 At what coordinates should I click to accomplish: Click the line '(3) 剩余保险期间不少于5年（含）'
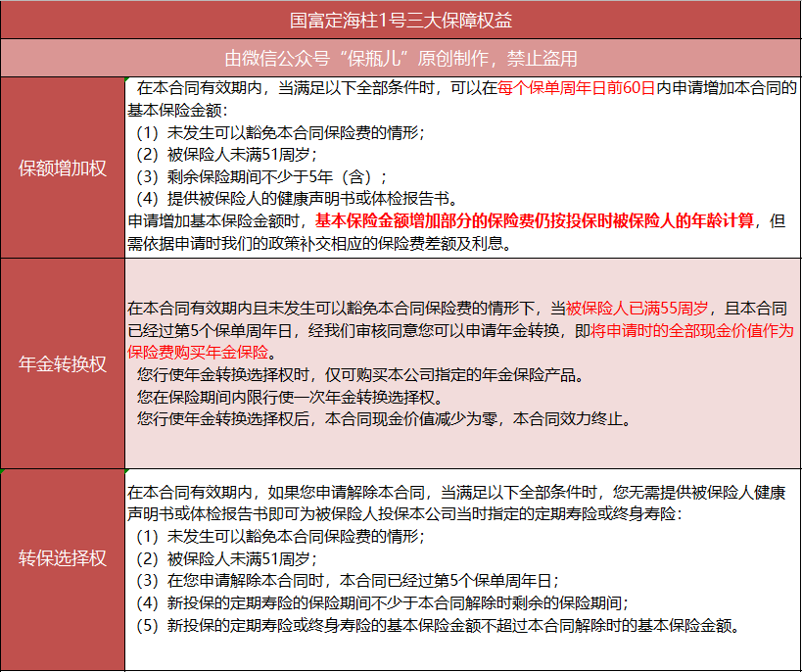[x=261, y=177]
